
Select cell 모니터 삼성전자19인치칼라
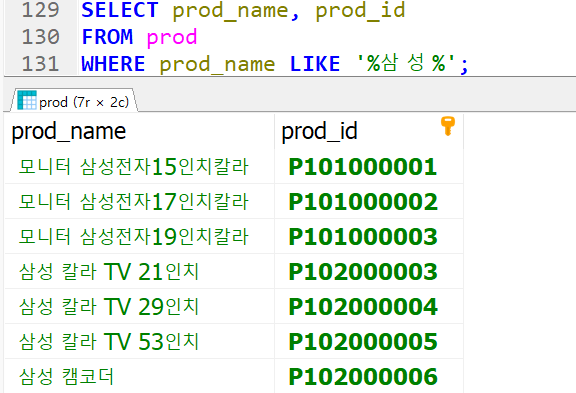(140, 236)
